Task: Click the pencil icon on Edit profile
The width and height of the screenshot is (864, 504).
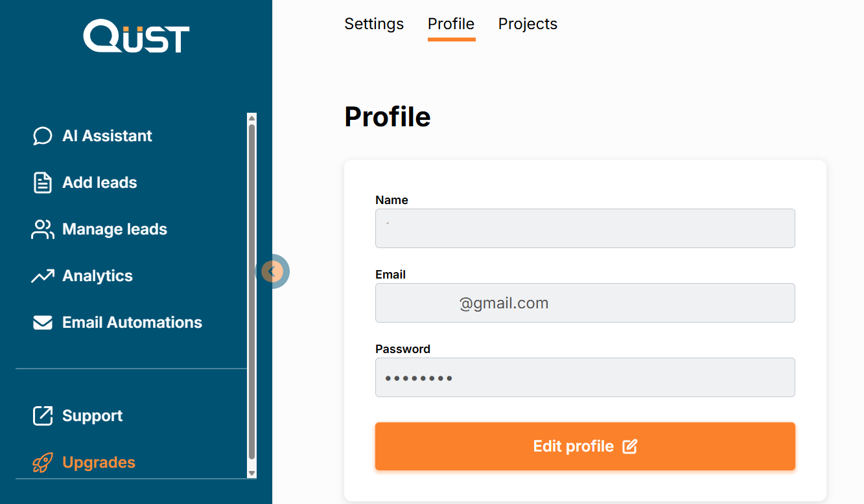Action: (629, 446)
